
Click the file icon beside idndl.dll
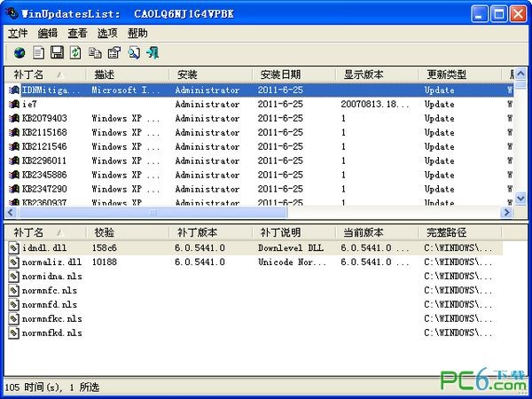tap(13, 248)
